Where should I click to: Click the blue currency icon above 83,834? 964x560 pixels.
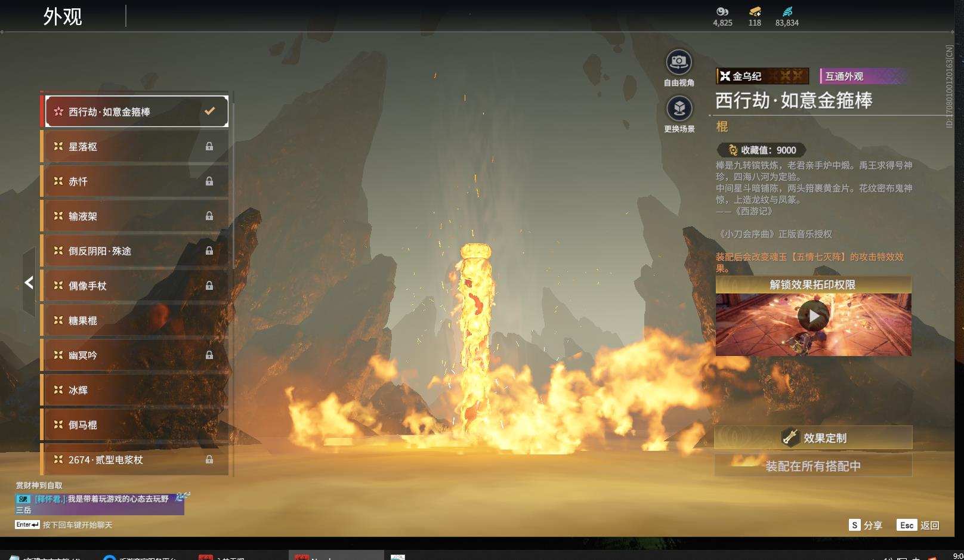tap(787, 11)
